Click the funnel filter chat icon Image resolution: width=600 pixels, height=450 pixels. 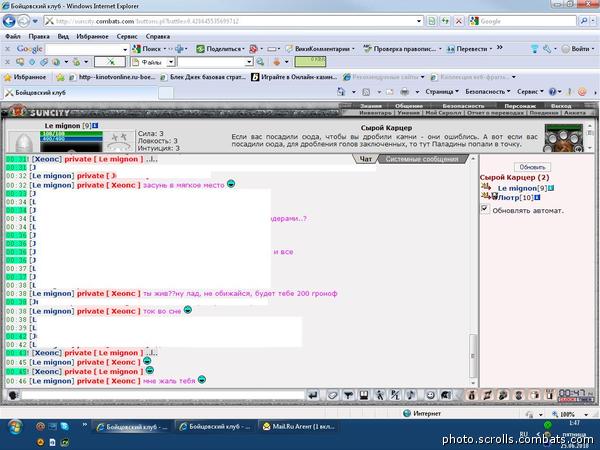pos(348,395)
